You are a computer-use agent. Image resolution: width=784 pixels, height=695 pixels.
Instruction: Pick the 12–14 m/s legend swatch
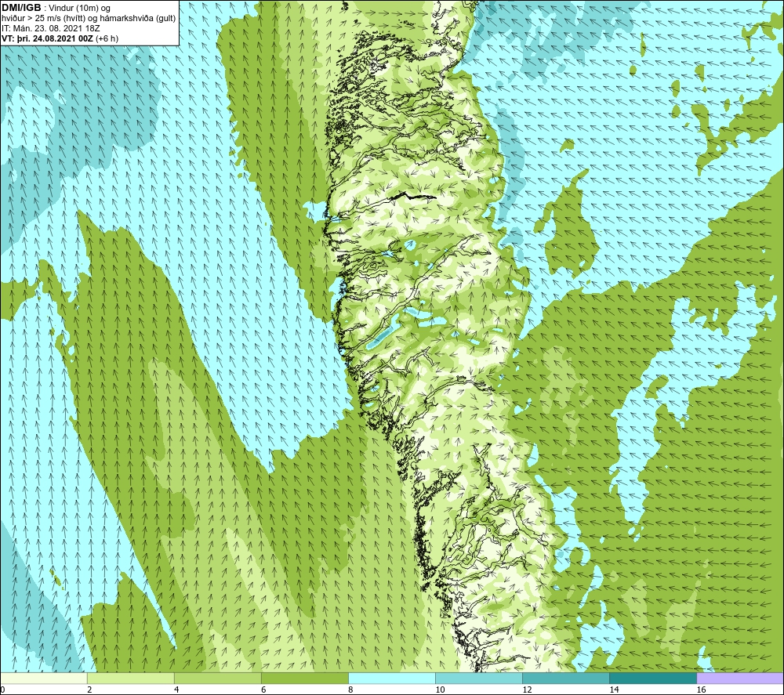pos(565,679)
